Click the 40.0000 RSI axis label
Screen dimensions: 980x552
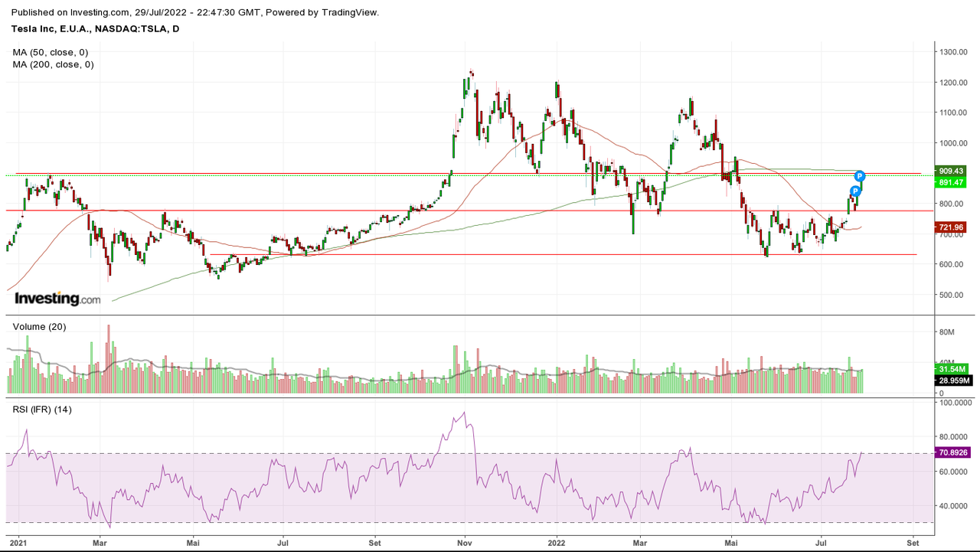[954, 506]
